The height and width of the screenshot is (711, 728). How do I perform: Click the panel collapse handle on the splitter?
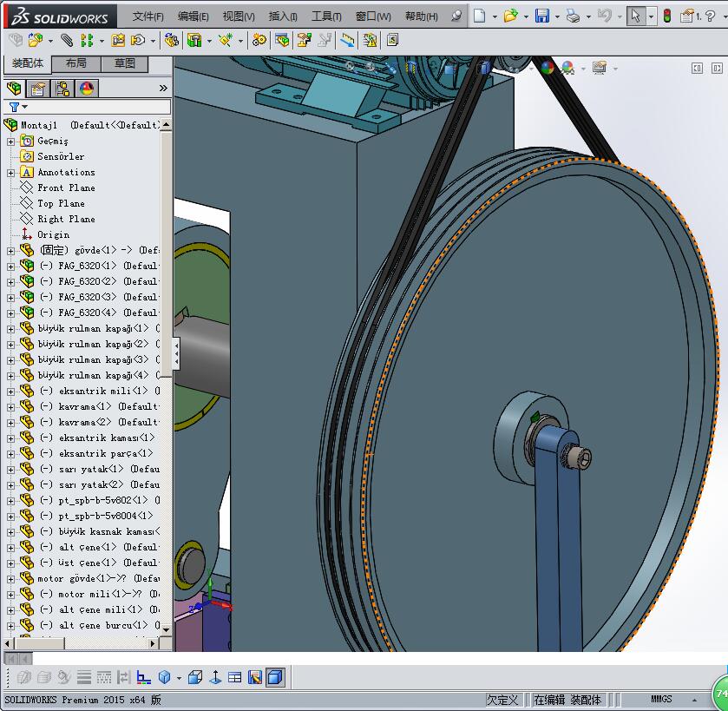pos(176,352)
